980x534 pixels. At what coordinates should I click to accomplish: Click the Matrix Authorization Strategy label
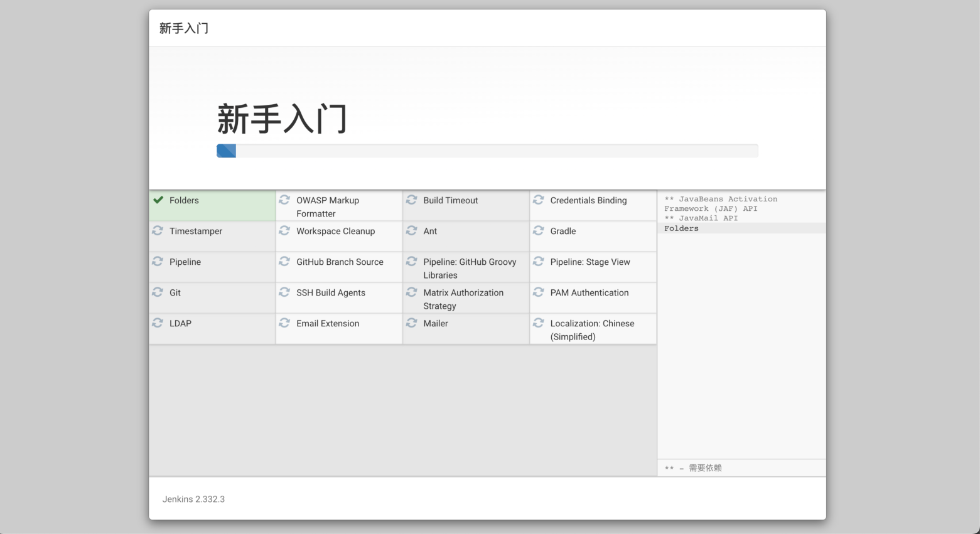(x=463, y=299)
